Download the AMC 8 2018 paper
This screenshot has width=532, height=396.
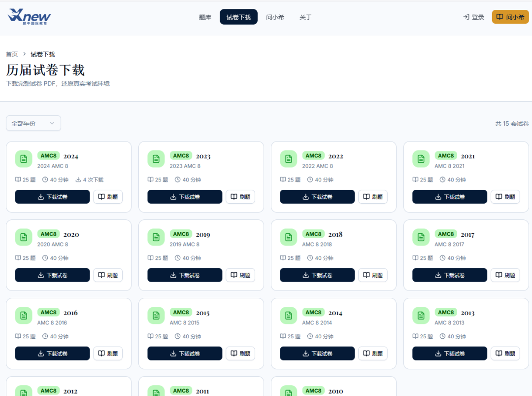point(317,275)
